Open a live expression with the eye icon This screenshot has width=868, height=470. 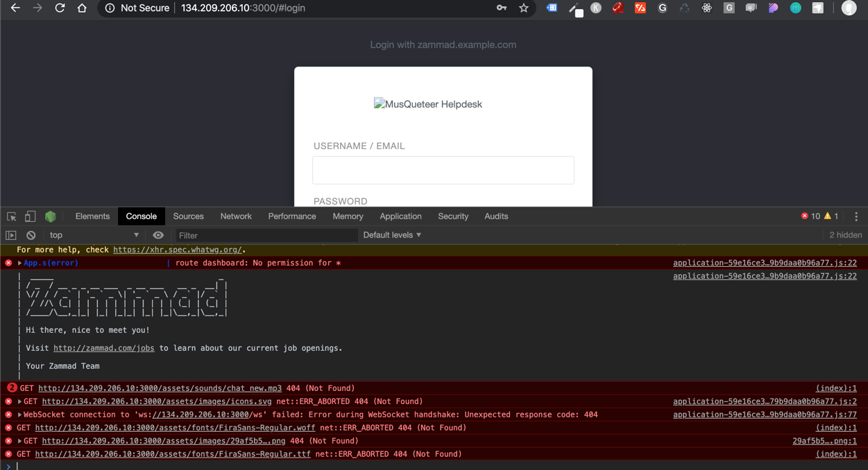(x=158, y=235)
